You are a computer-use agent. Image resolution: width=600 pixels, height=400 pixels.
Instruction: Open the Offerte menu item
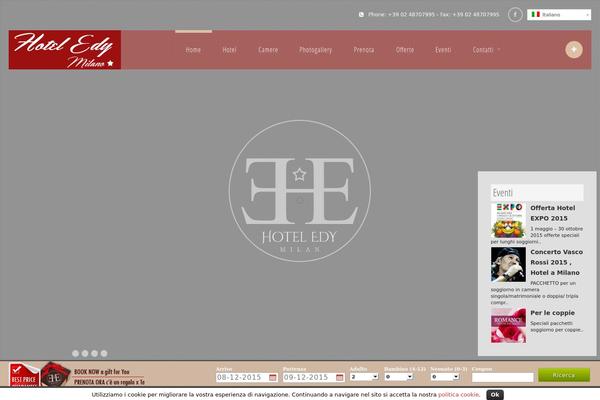(405, 50)
